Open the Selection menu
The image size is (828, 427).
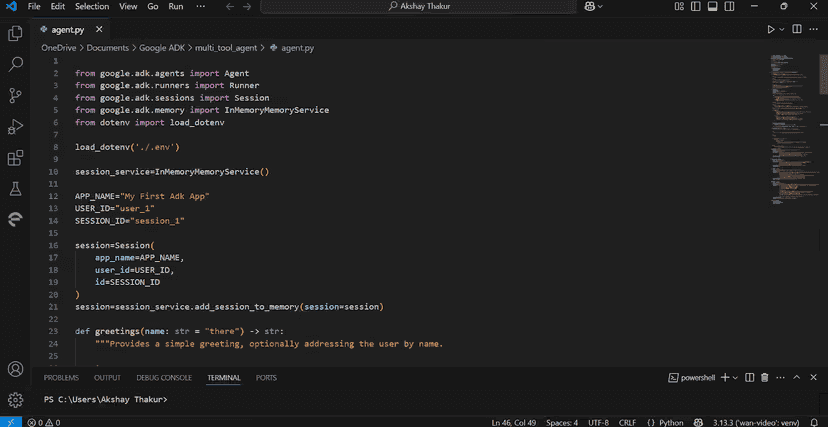90,6
